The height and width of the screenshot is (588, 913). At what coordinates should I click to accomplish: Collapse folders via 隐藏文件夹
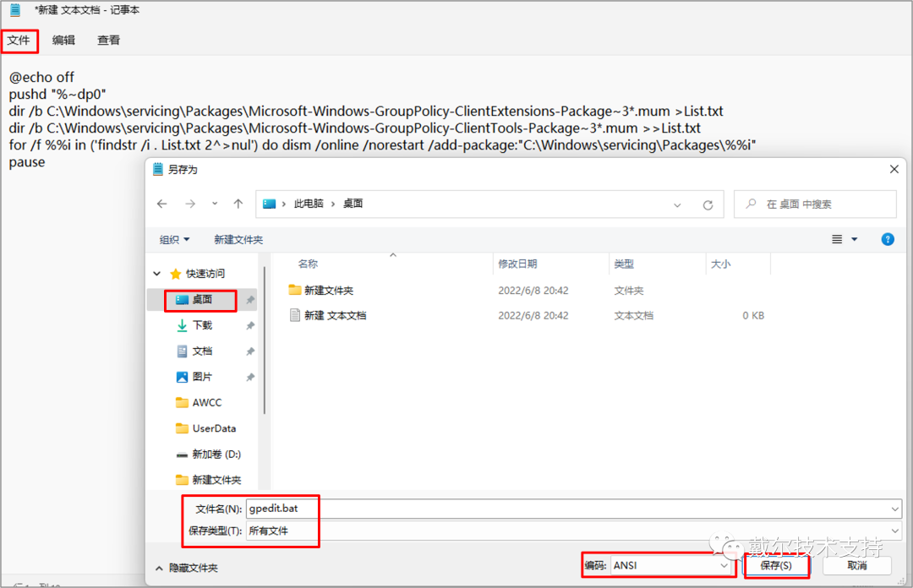(187, 568)
